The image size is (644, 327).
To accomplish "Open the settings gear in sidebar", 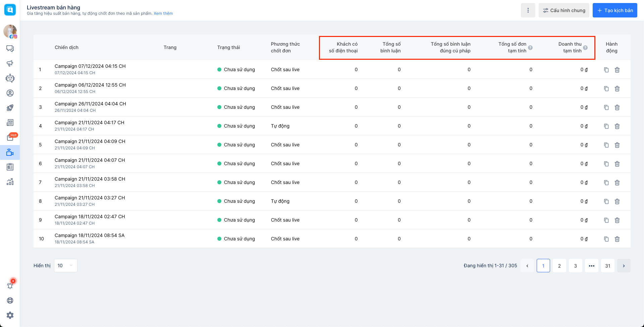I will click(10, 315).
